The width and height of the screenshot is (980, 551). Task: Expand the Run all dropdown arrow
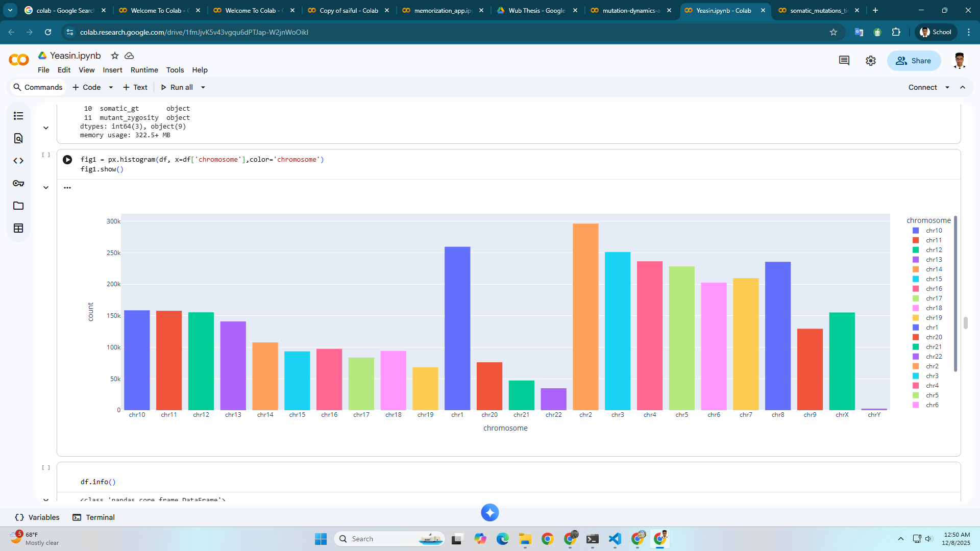click(203, 87)
